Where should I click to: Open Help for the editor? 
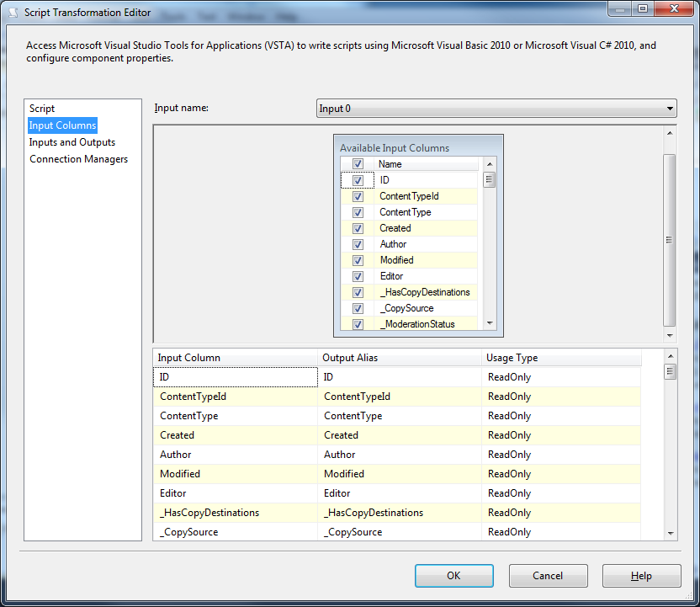641,576
